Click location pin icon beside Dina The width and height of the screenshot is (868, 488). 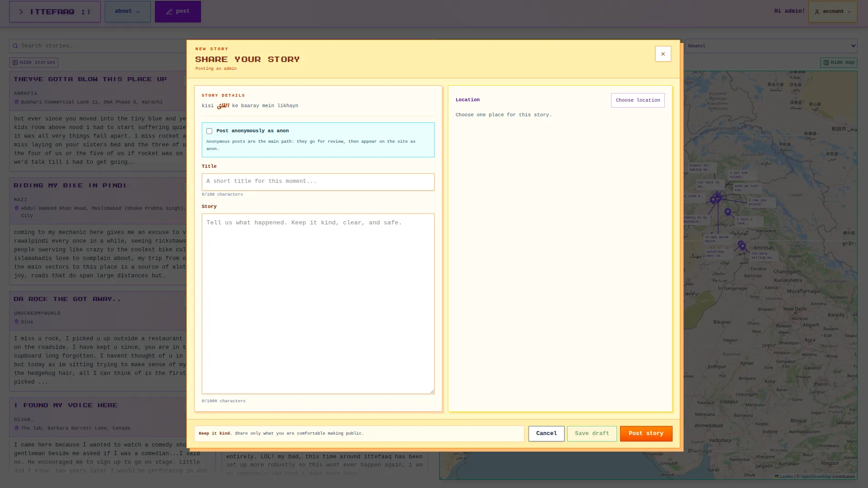(17, 322)
